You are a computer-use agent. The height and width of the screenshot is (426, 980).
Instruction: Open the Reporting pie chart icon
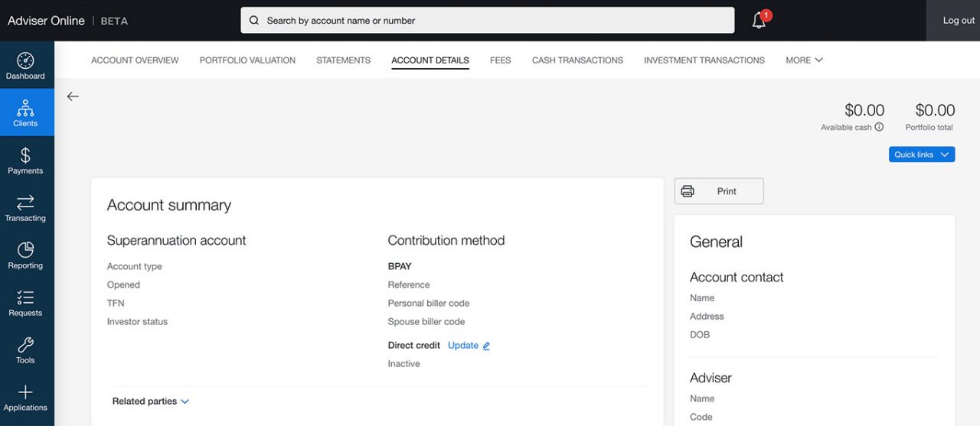click(25, 250)
